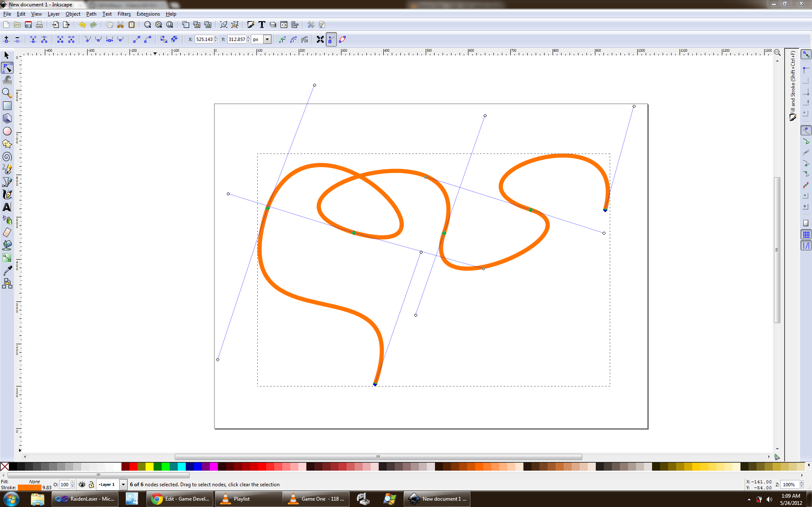Toggle current layer visibility eye
The image size is (812, 507).
click(x=82, y=485)
